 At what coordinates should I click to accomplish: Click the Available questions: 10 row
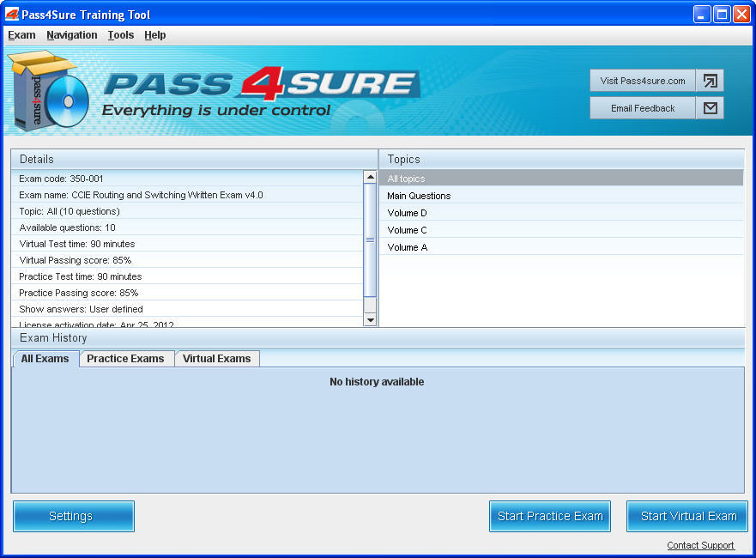pyautogui.click(x=187, y=227)
